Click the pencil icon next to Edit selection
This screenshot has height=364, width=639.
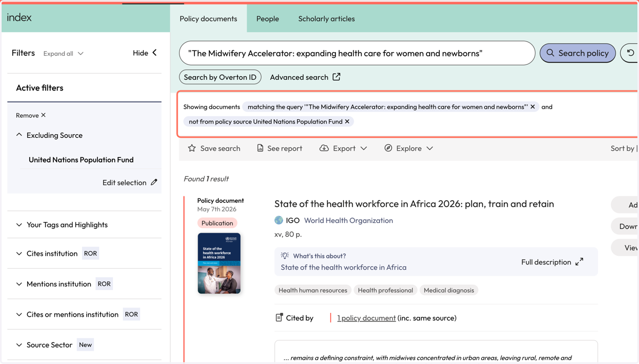[x=154, y=182]
